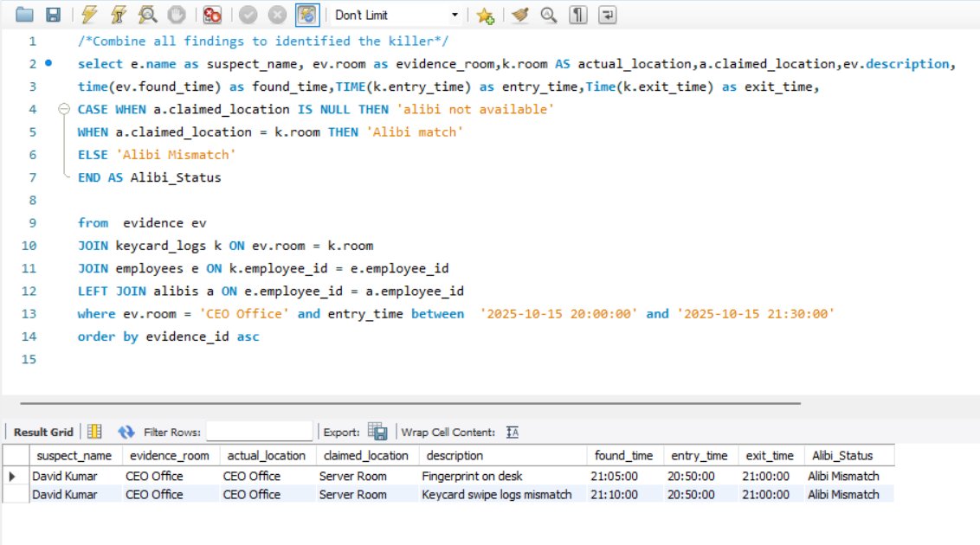Click the exit_time column header
The image size is (980, 545).
point(770,456)
